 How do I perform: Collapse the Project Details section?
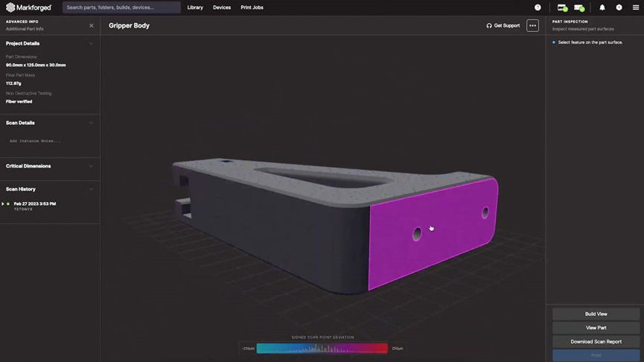click(91, 43)
